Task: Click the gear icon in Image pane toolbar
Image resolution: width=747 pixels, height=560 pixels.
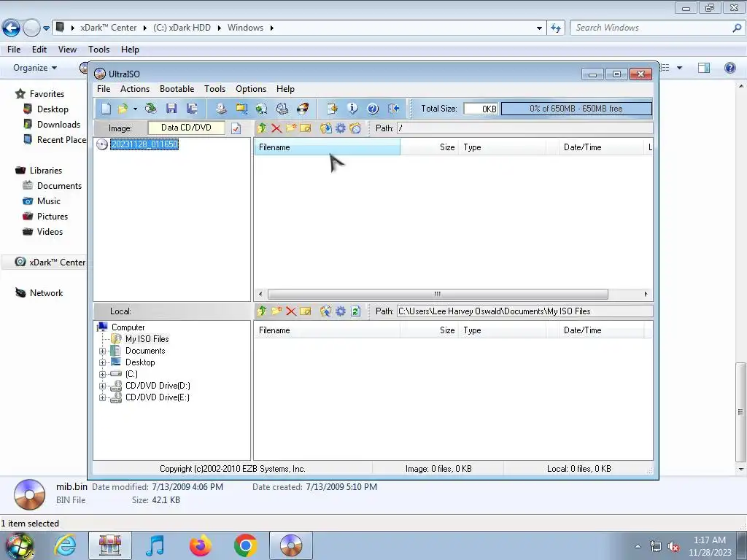Action: click(x=341, y=128)
